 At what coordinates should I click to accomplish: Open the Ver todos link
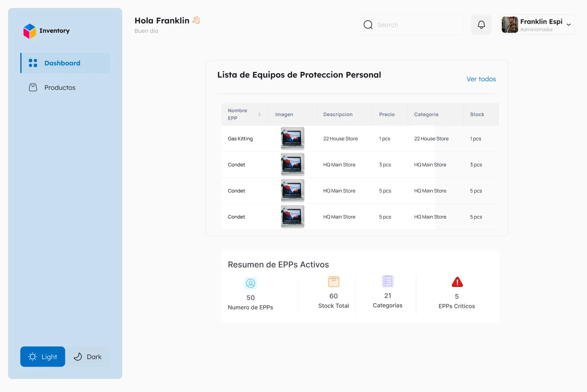point(481,79)
